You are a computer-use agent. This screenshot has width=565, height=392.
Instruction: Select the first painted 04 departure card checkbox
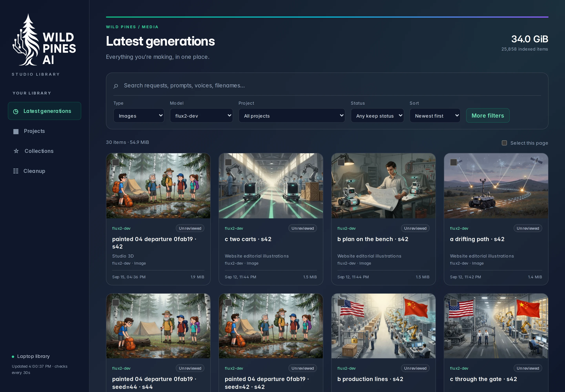116,162
